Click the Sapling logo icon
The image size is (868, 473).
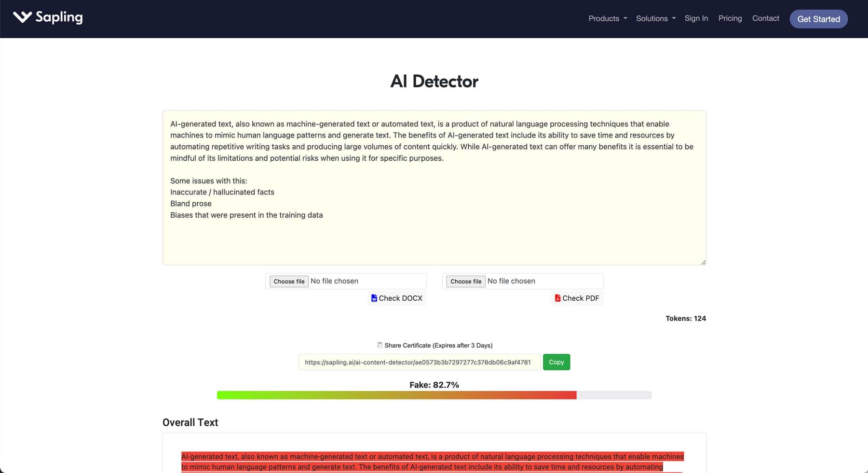click(22, 17)
